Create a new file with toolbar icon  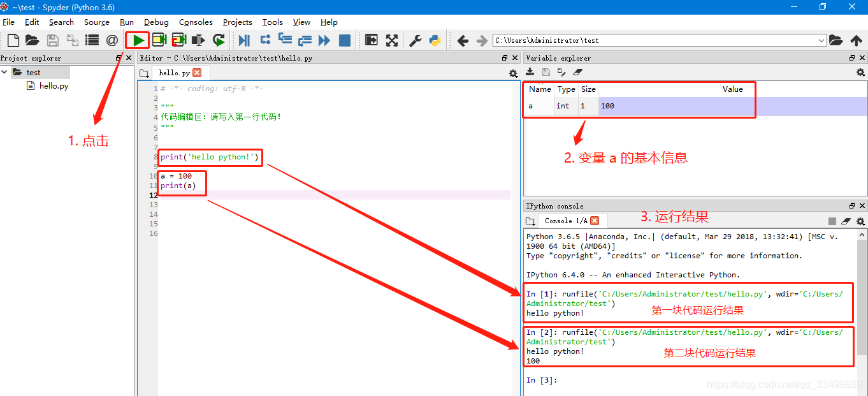tap(13, 40)
